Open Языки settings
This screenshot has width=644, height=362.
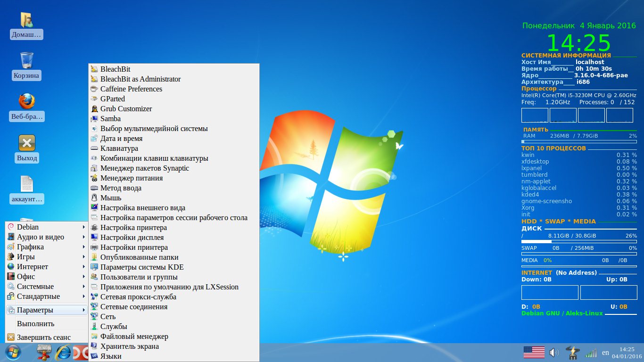tap(174, 356)
